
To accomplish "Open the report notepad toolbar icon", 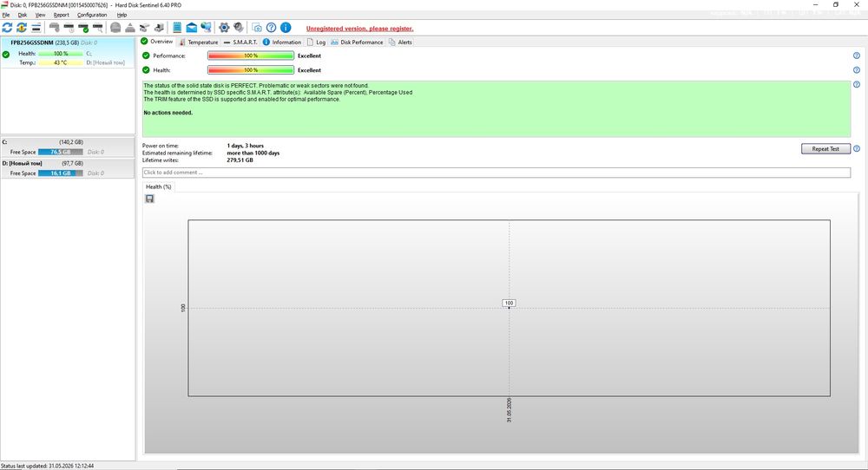I will (177, 27).
